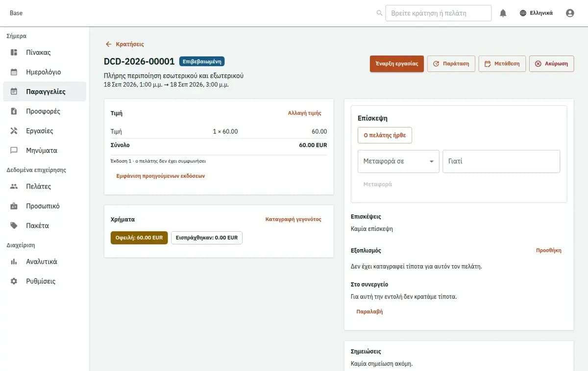Screen dimensions: 588x371
Task: Click the Εργασίες tools icon
Action: pos(14,131)
